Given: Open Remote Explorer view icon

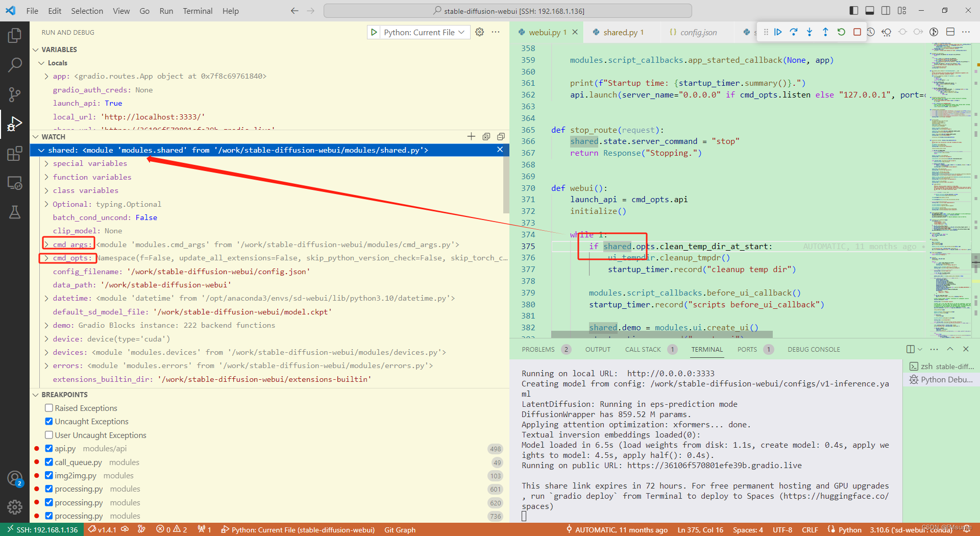Looking at the screenshot, I should click(15, 183).
